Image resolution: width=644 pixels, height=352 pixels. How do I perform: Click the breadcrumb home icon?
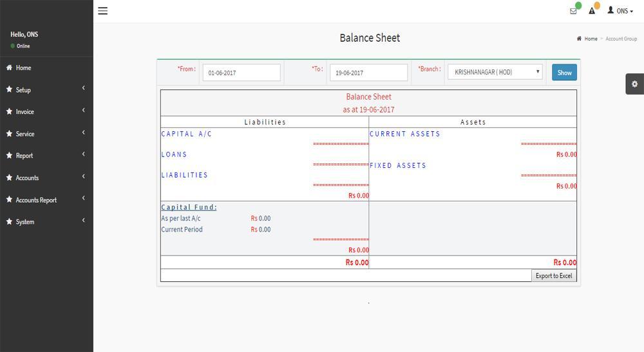tap(579, 39)
